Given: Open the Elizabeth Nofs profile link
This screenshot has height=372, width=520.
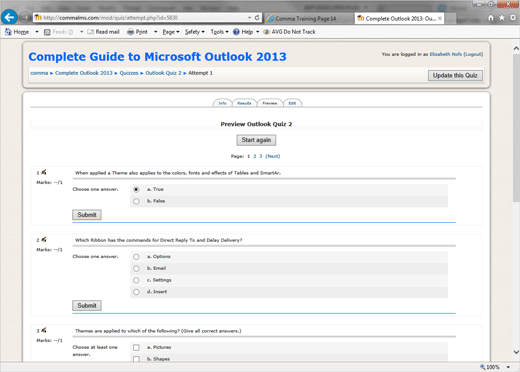Looking at the screenshot, I should click(x=446, y=54).
